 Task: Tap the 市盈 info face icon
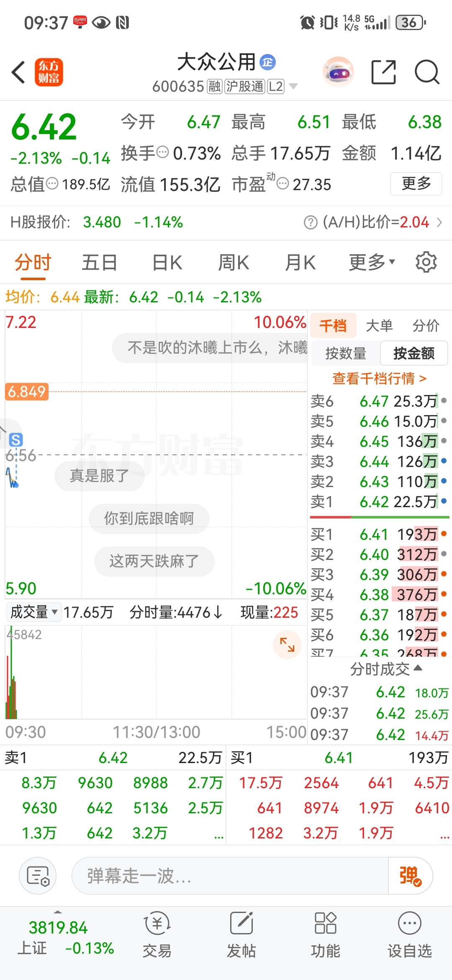[x=283, y=183]
